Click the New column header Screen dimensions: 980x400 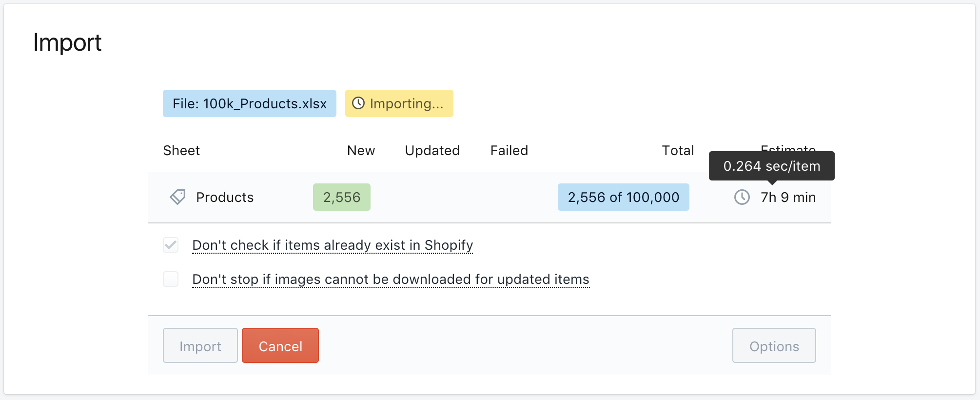[x=361, y=150]
